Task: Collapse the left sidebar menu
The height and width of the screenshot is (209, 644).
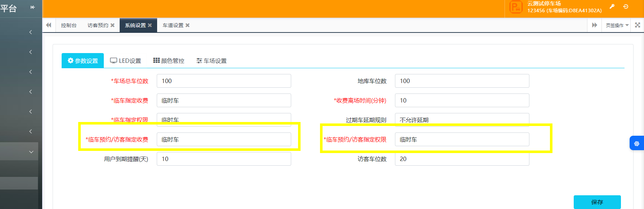Action: click(33, 7)
